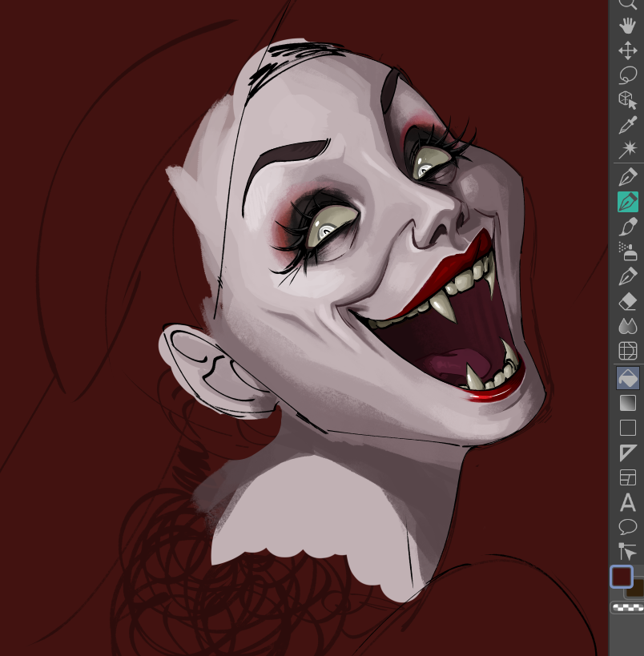Viewport: 644px width, 656px height.
Task: Select the Operation object cube tool
Action: [x=628, y=100]
